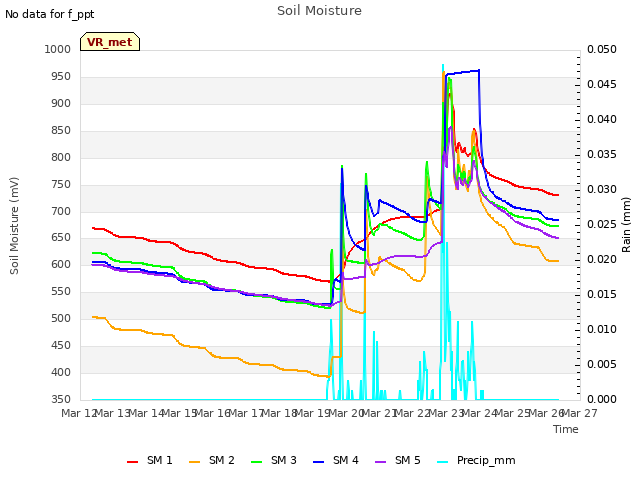Click the 0.010 right axis tick label
The image size is (640, 480).
[602, 329]
